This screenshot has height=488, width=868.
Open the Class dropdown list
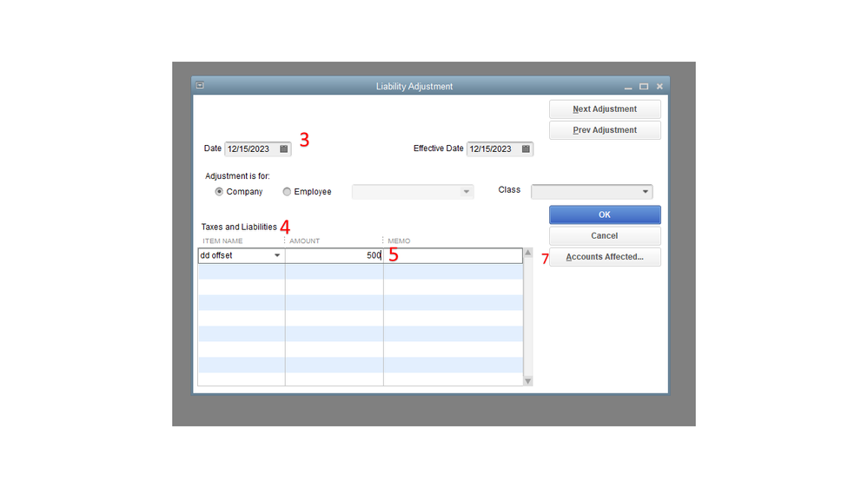645,191
